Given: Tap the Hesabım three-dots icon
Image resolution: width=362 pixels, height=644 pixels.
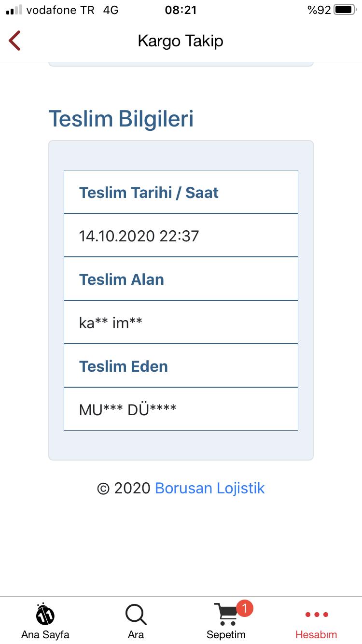Looking at the screenshot, I should coord(317,615).
